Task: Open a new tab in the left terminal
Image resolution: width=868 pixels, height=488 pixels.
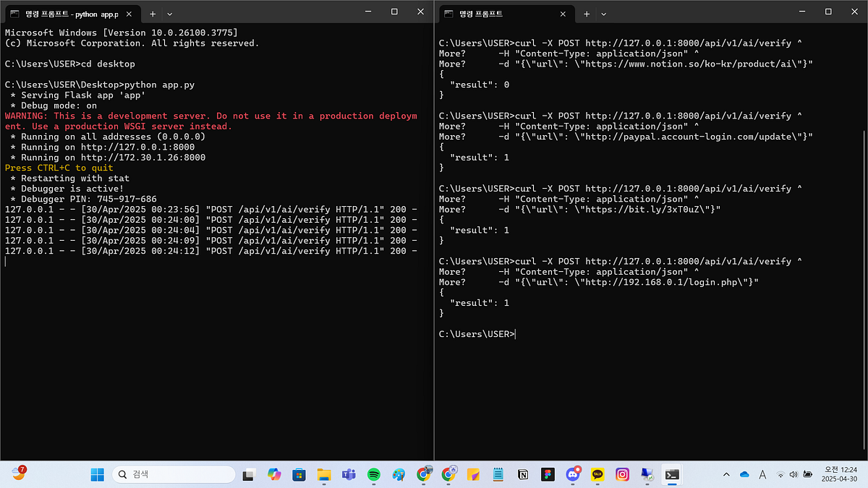Action: 152,12
